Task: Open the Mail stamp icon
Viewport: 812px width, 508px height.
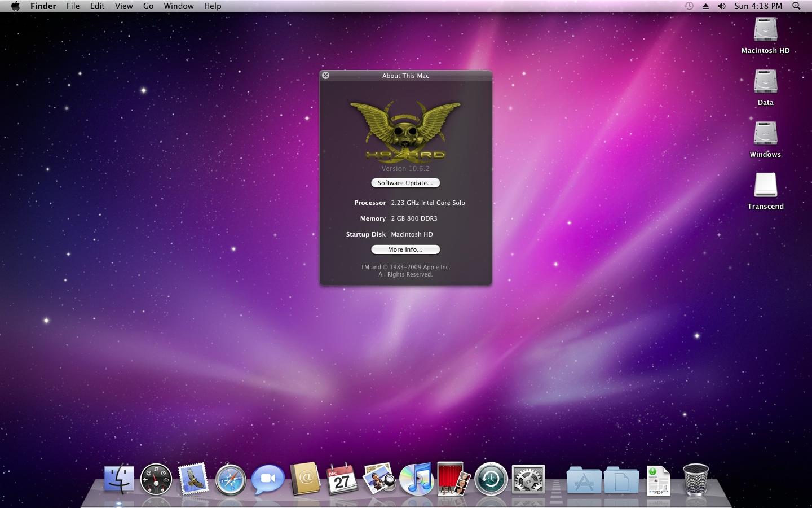Action: click(193, 479)
